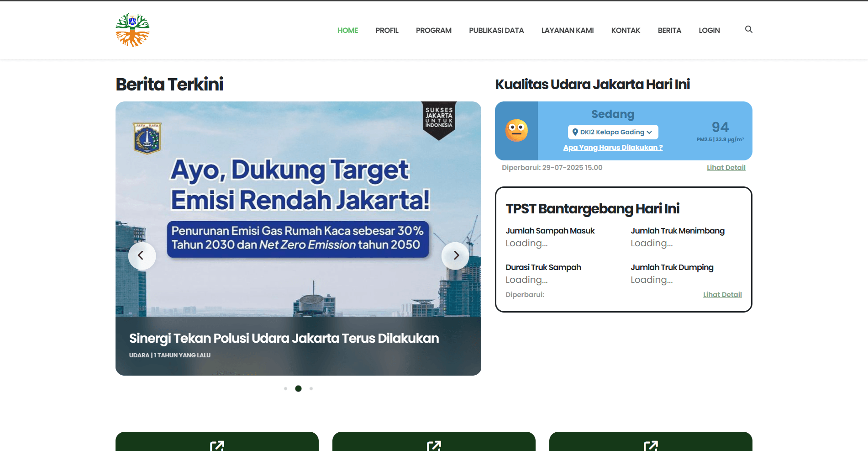Expand the DKI2 Kelapa Gading station dropdown
This screenshot has width=868, height=451.
[613, 132]
